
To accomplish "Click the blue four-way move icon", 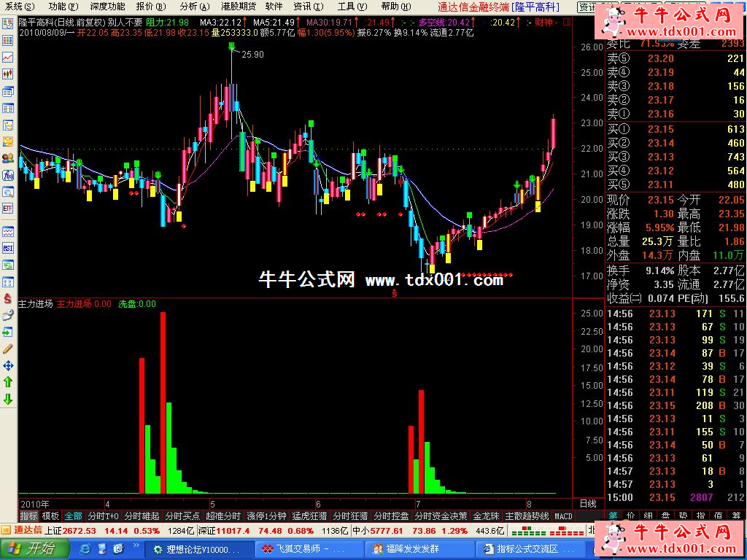I will pyautogui.click(x=8, y=365).
